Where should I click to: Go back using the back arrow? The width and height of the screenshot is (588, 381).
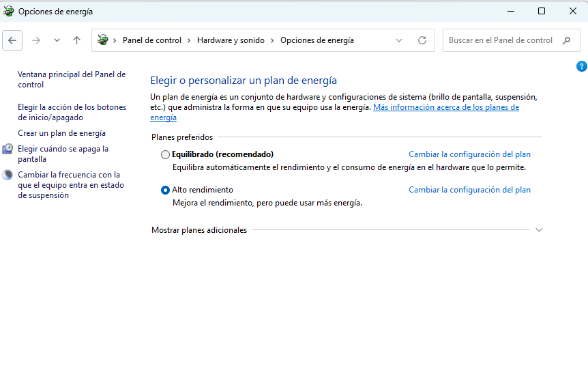pos(12,40)
